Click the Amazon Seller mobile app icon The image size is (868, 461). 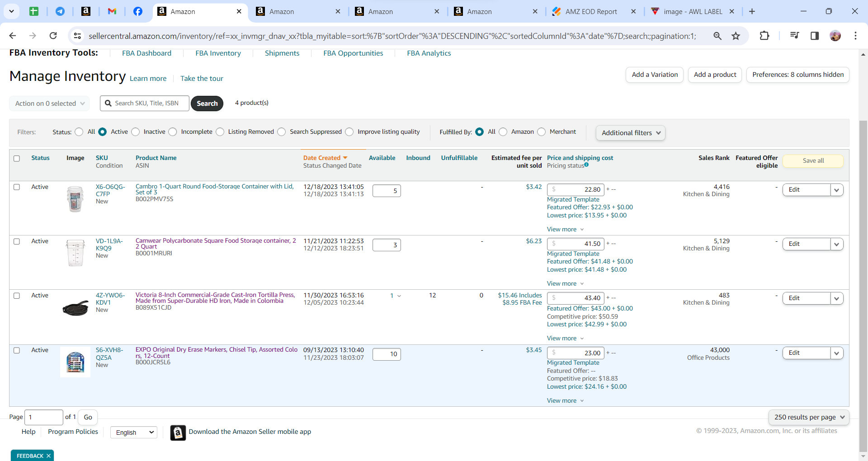tap(178, 433)
